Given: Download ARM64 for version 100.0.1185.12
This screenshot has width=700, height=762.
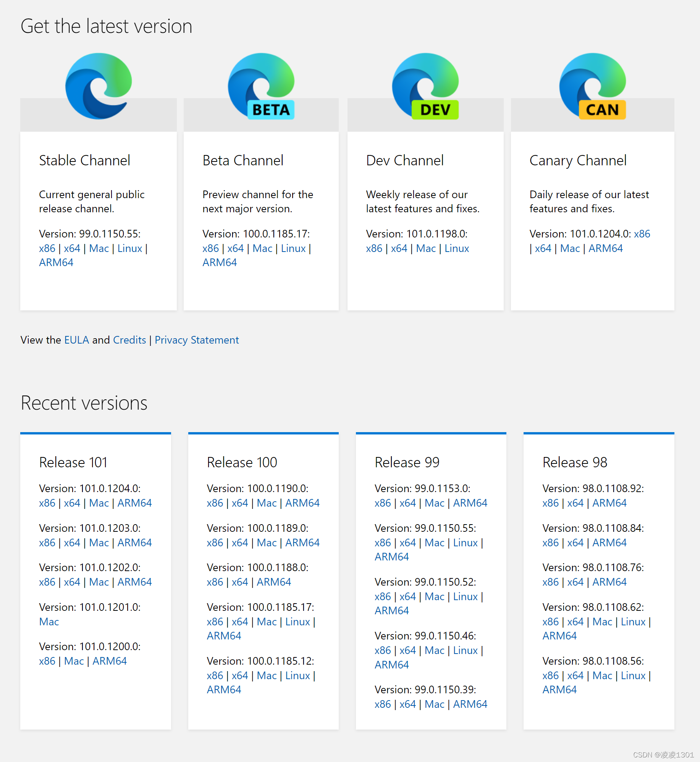Looking at the screenshot, I should pyautogui.click(x=224, y=689).
